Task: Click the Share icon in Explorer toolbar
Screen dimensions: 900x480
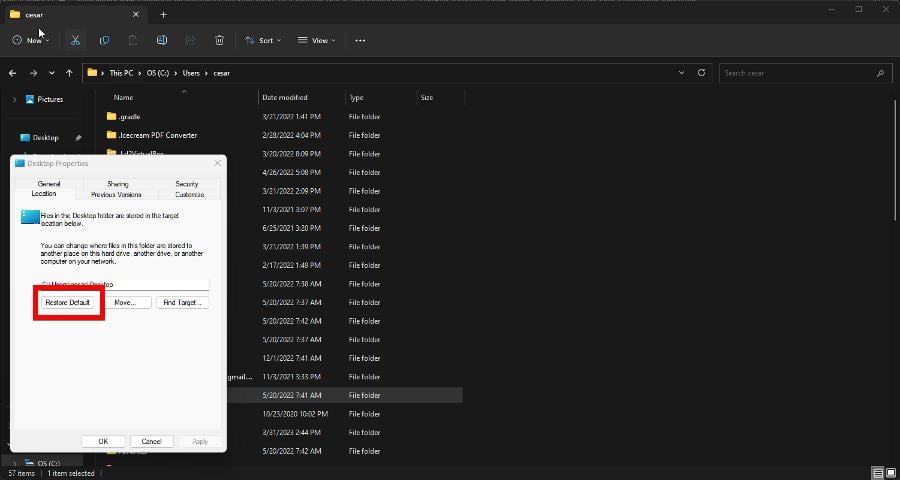Action: (191, 40)
